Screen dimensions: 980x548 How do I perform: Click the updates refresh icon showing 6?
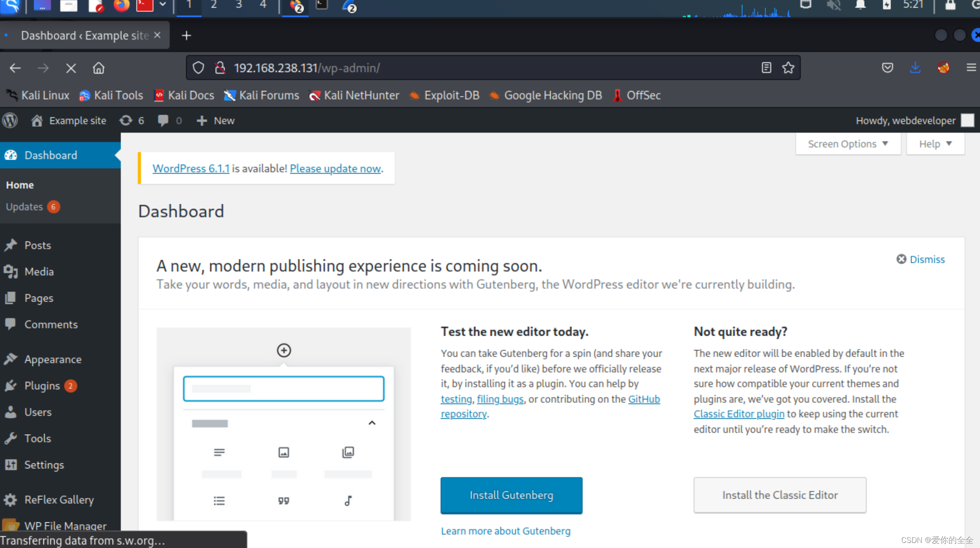[126, 120]
